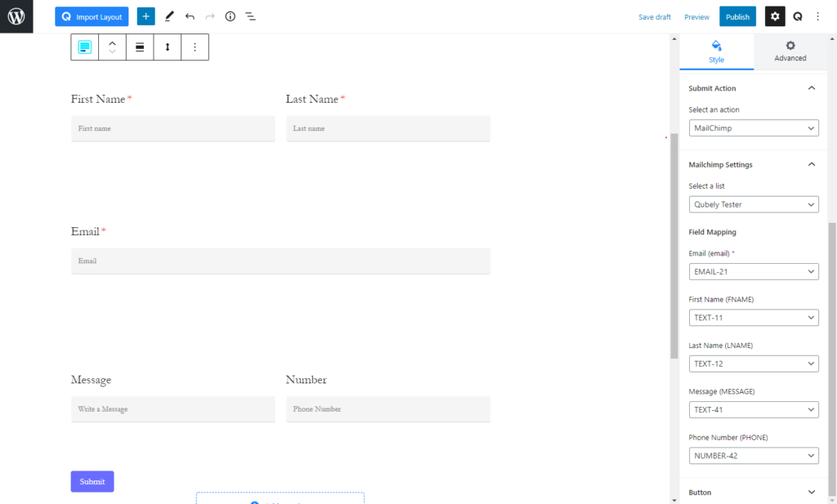Open the WordPress logo menu
Screen dimensions: 837x504
[16, 16]
